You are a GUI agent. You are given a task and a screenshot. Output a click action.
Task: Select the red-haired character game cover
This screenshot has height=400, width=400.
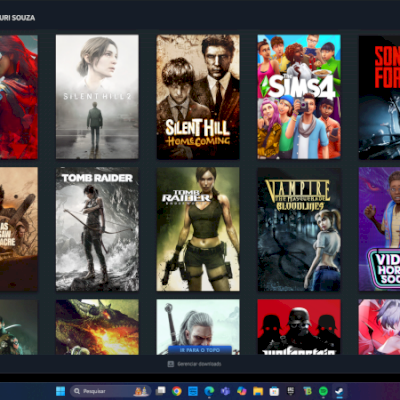point(19,97)
